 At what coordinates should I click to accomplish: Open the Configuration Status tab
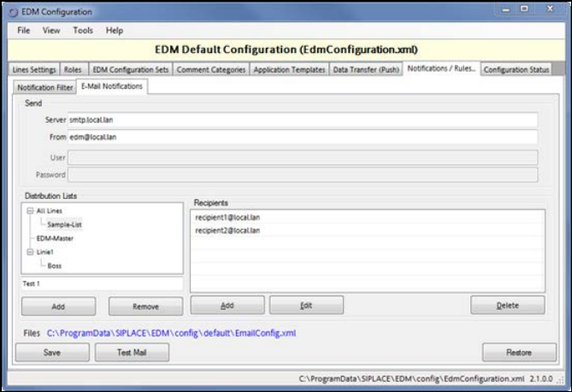(x=516, y=70)
